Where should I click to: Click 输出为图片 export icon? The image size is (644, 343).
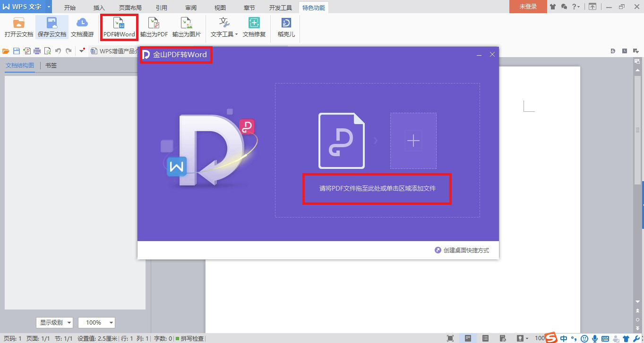click(186, 27)
